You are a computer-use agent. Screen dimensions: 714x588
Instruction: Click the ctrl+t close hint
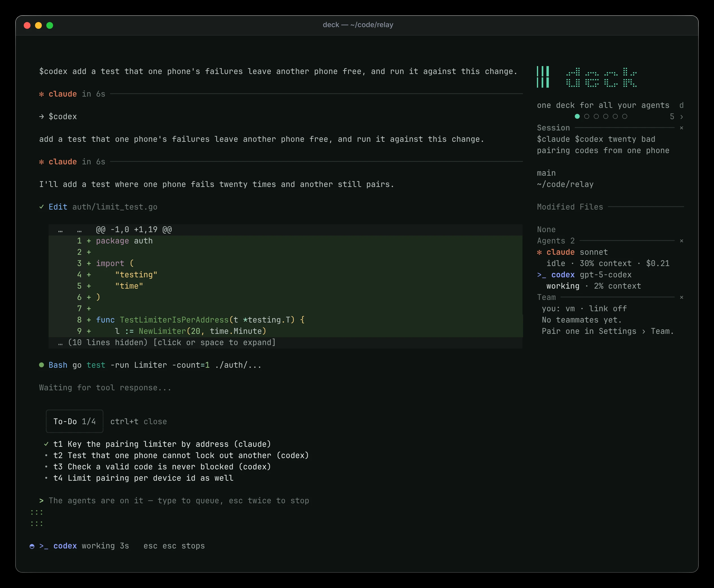pos(138,422)
